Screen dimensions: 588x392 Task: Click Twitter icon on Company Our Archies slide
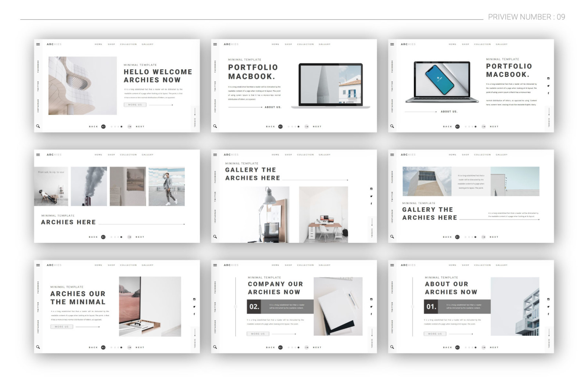[x=371, y=307]
